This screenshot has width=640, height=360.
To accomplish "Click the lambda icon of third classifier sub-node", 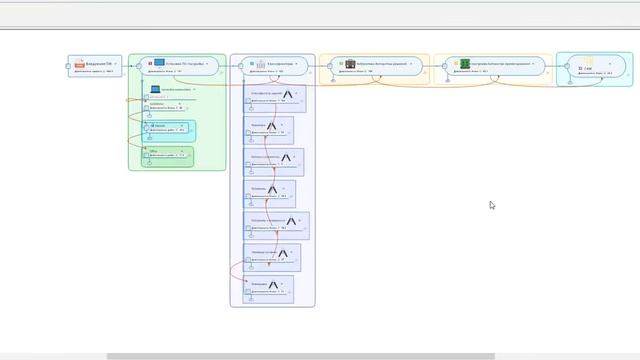I will click(x=286, y=158).
